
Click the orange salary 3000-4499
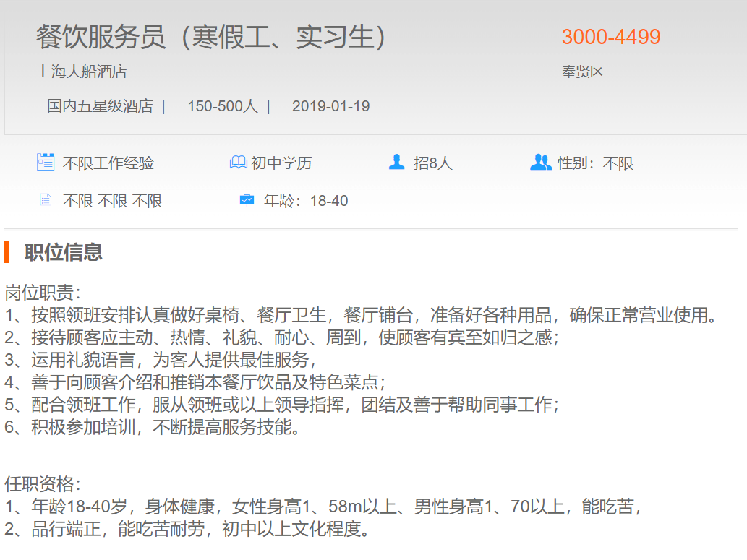611,37
